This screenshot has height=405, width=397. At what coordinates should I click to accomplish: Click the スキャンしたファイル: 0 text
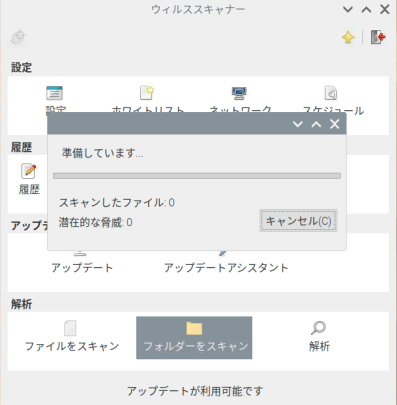[117, 202]
